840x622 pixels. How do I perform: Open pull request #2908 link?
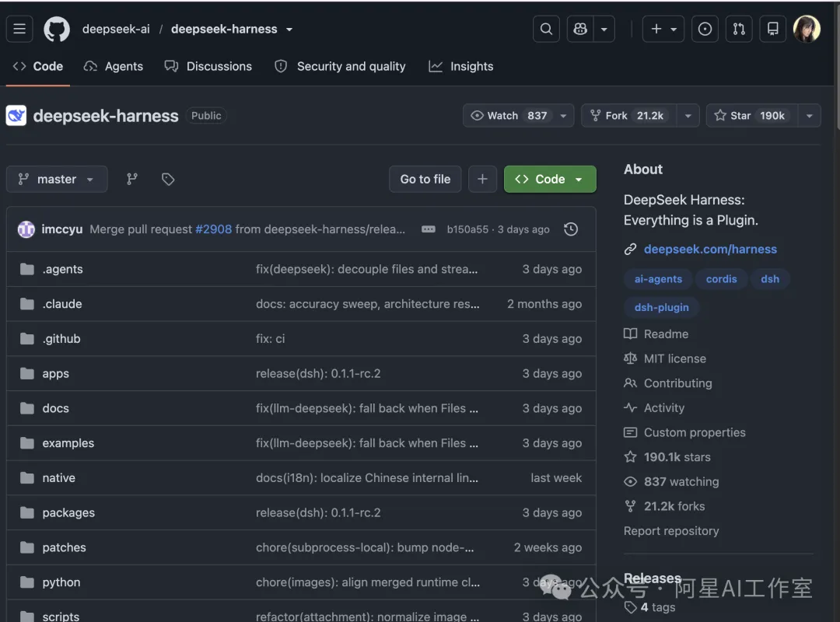[214, 229]
